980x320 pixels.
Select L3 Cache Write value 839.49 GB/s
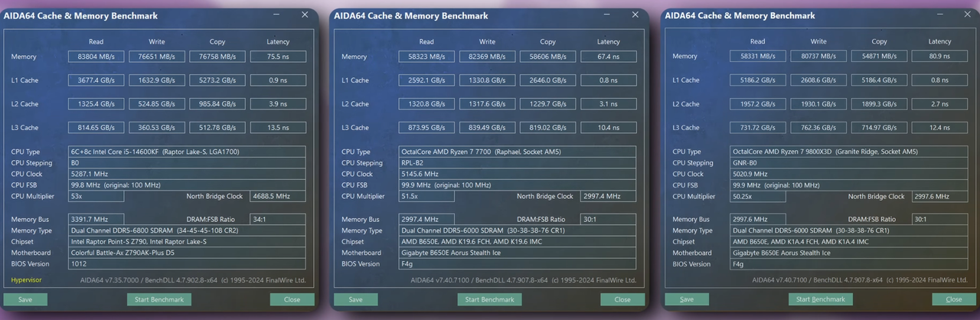click(x=488, y=128)
